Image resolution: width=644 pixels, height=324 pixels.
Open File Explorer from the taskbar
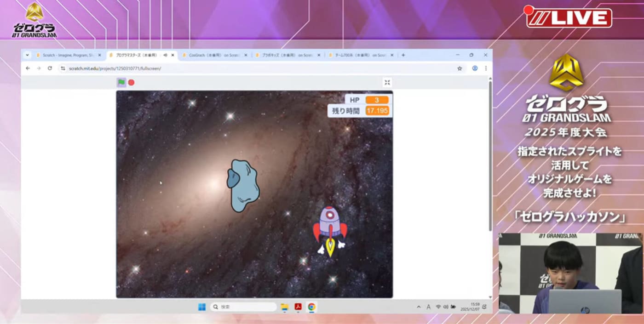click(284, 307)
